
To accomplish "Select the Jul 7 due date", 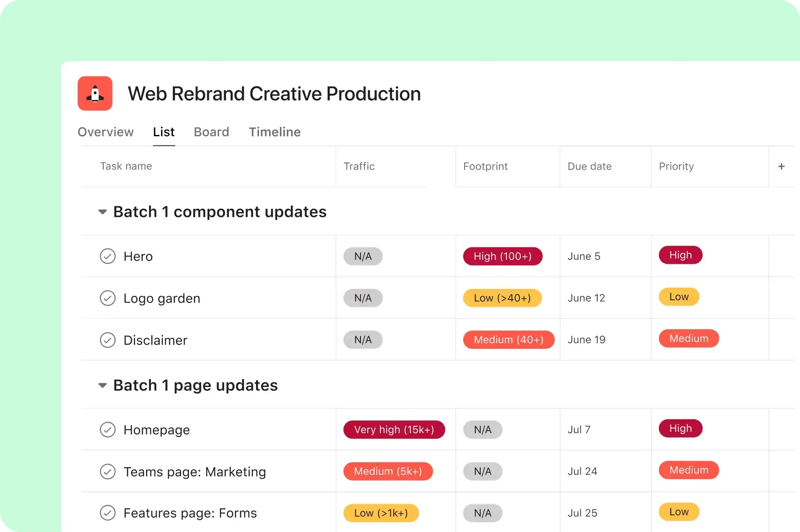I will click(579, 429).
